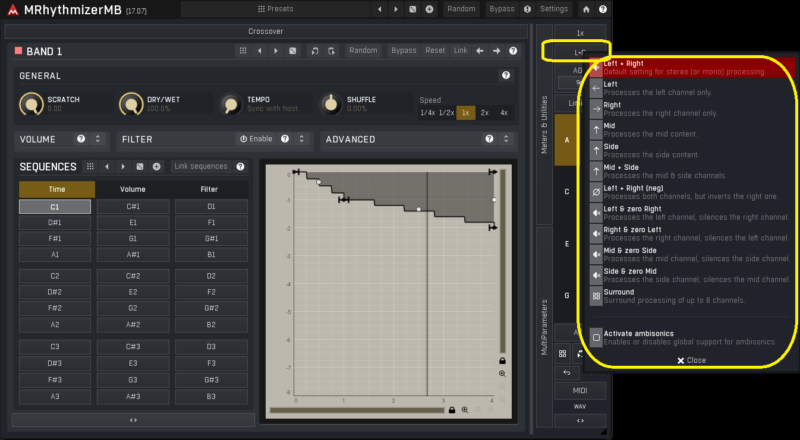Click the Band 1 help question mark icon
The width and height of the screenshot is (800, 440).
tap(513, 50)
